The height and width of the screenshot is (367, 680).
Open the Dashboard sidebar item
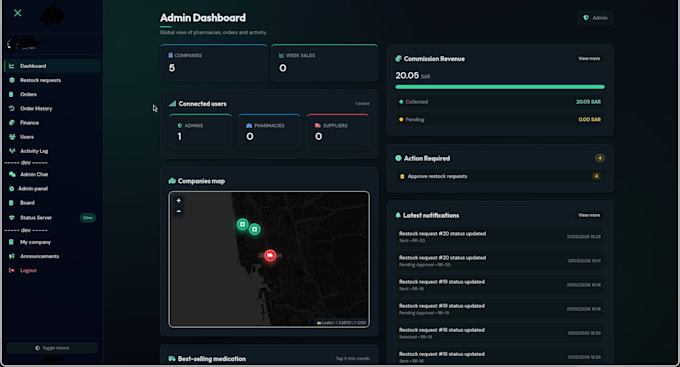(x=52, y=66)
